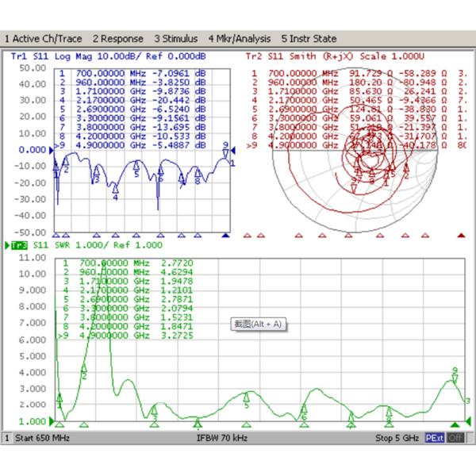
Task: Click the screenshot (Alt + A) tooltip
Action: pos(257,324)
